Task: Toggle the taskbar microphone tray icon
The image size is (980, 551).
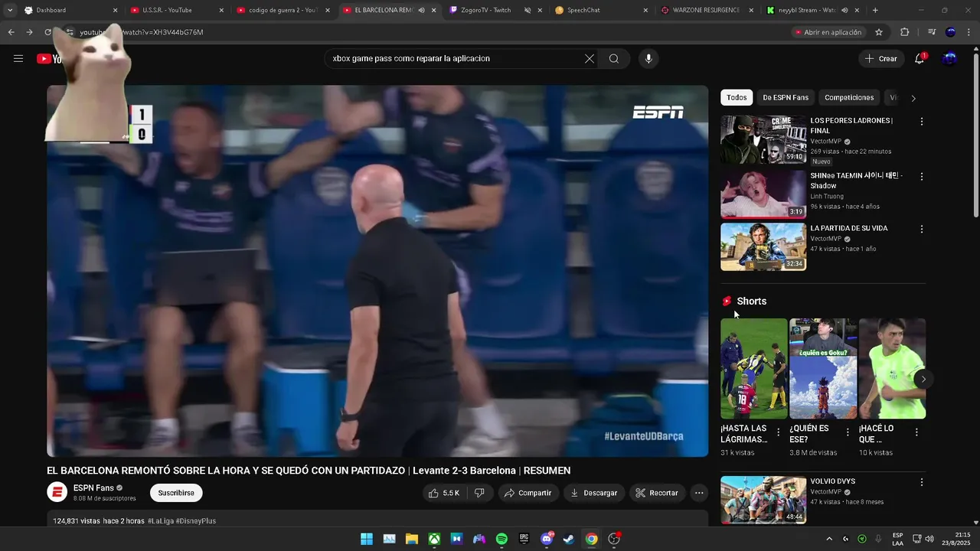Action: 878,539
